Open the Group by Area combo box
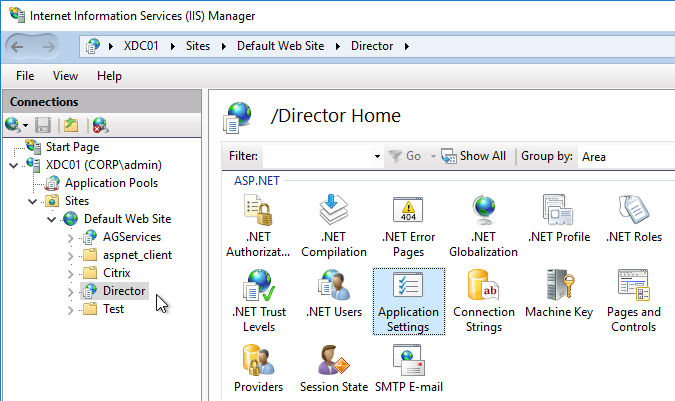Viewport: 675px width, 401px height. coord(627,157)
